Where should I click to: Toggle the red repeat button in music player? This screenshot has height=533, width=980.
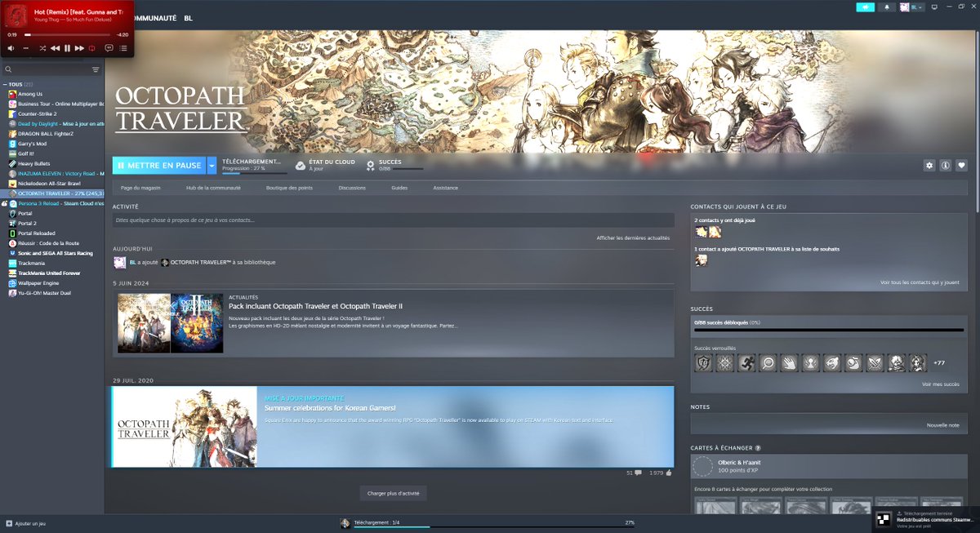(x=91, y=48)
